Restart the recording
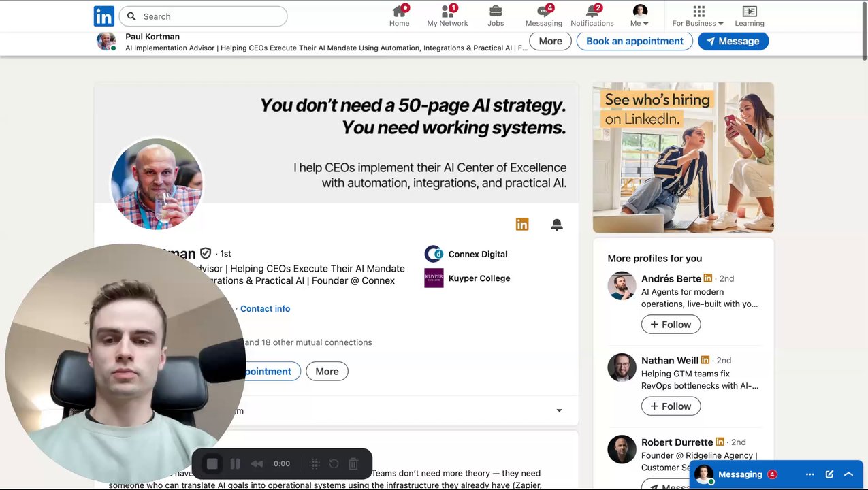The height and width of the screenshot is (490, 868). click(334, 463)
